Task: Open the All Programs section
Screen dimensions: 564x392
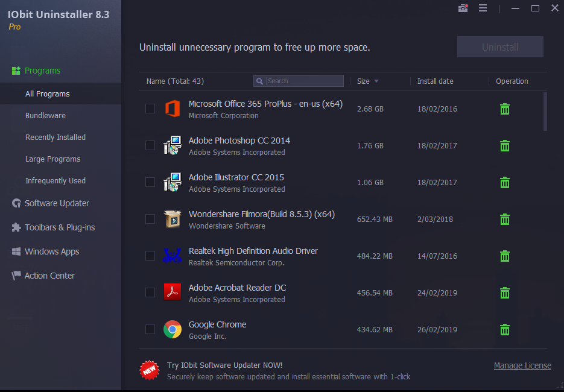Action: point(60,94)
